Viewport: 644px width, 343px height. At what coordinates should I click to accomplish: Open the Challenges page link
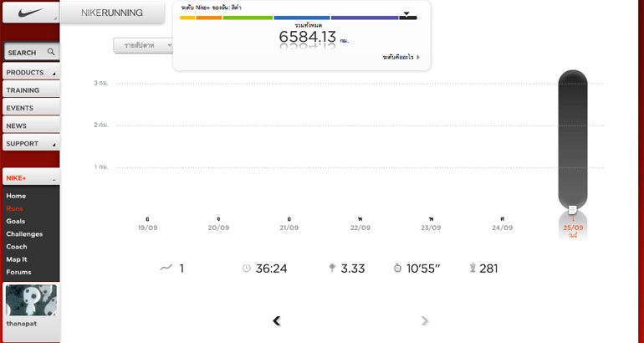(24, 233)
